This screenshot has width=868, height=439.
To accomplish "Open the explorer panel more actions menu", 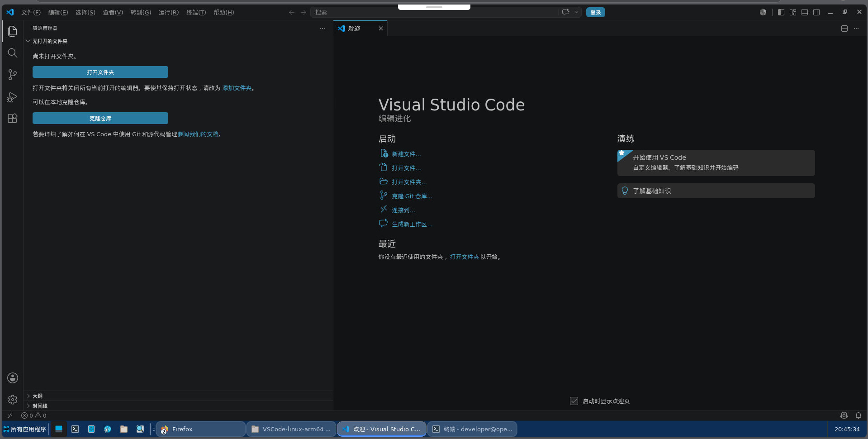I will click(x=323, y=28).
